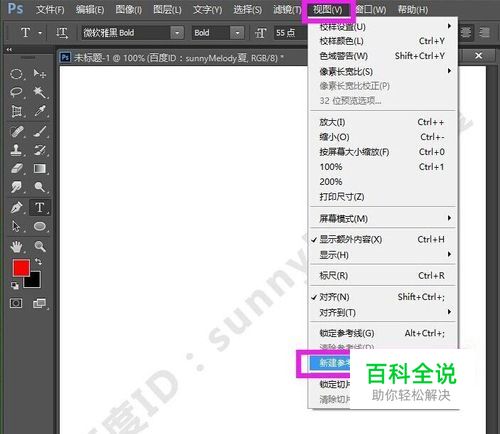Close the 未标题-1 document tab
The height and width of the screenshot is (434, 500).
[x=479, y=55]
